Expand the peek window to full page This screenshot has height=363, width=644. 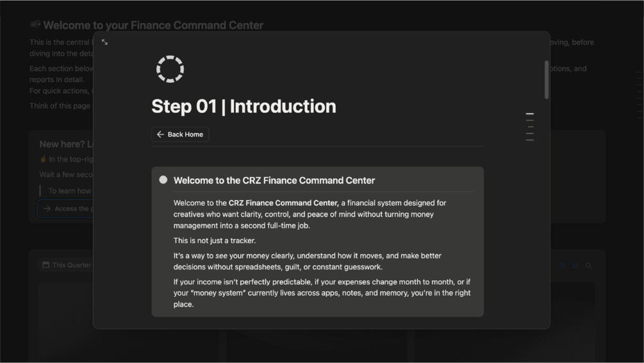104,42
